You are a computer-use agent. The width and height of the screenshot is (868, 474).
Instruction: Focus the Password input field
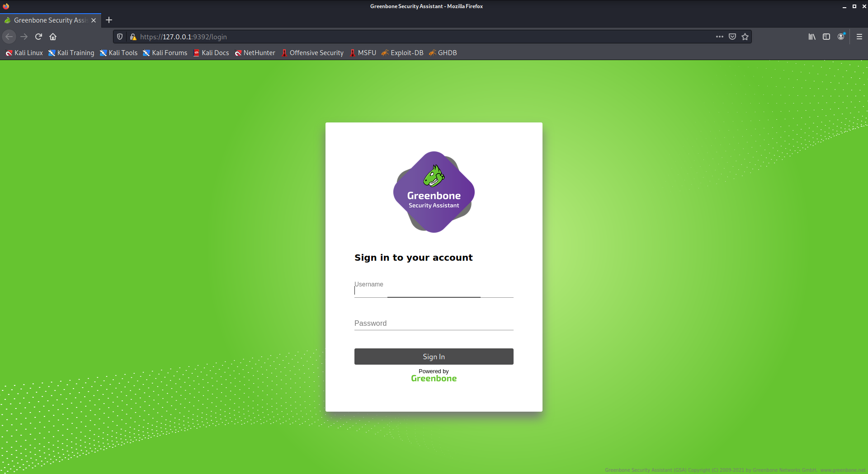coord(433,324)
